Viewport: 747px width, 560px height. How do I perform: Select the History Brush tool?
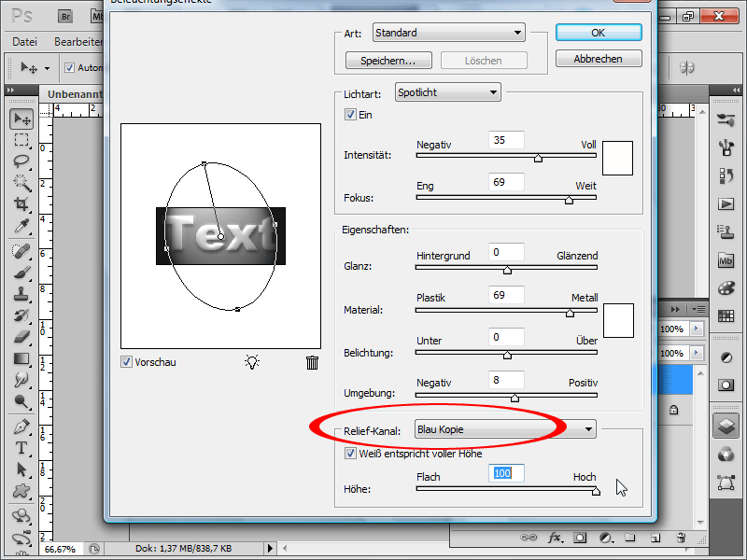pyautogui.click(x=21, y=315)
